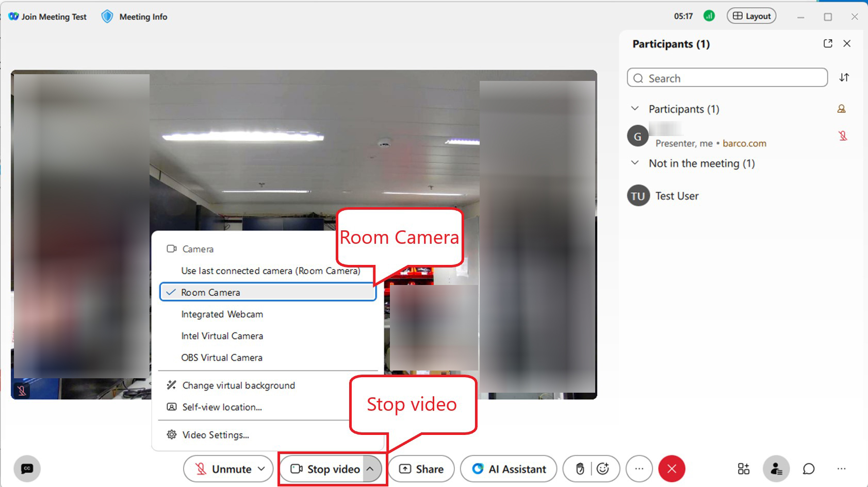Select Room Camera in the camera menu
Screen dimensions: 868x487
268,292
